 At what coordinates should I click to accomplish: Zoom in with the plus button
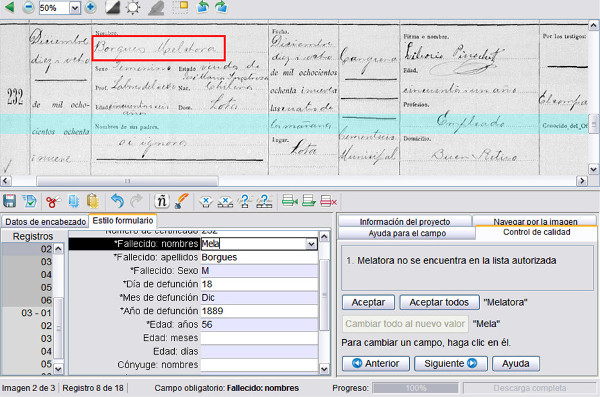pos(90,7)
